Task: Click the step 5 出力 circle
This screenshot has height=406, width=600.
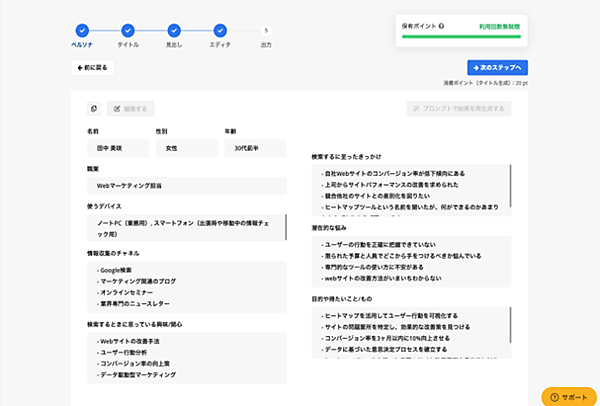Action: coord(265,31)
